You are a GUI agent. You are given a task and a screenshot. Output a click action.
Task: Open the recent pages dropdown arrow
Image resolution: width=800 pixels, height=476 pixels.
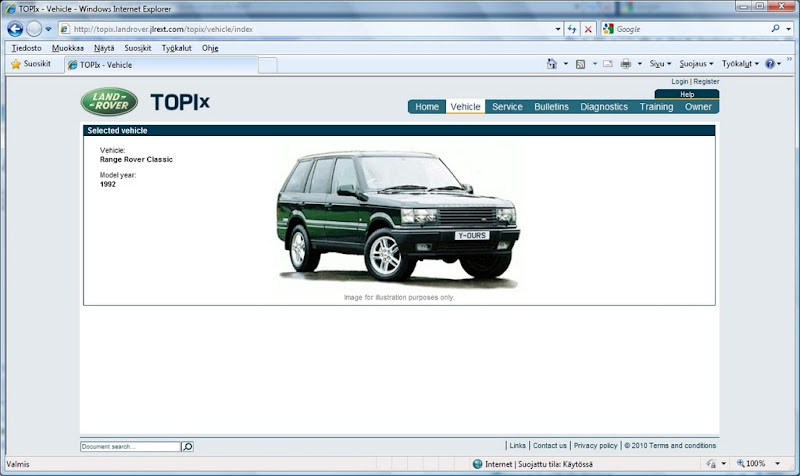click(x=48, y=29)
